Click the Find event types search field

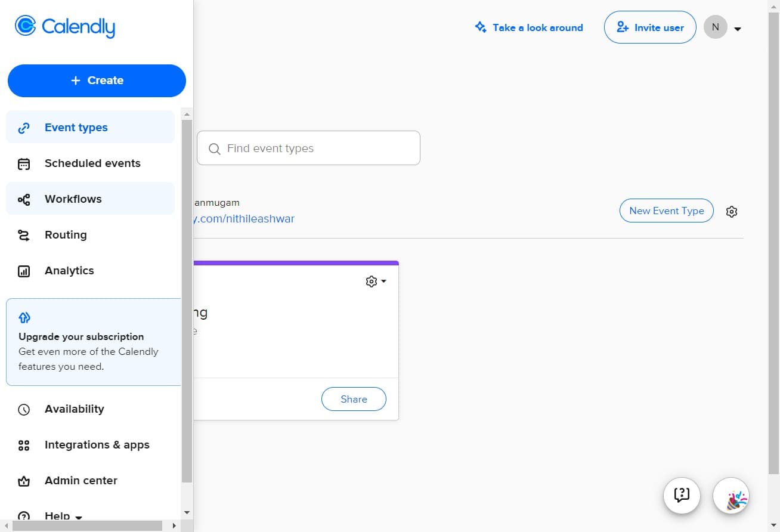point(308,148)
